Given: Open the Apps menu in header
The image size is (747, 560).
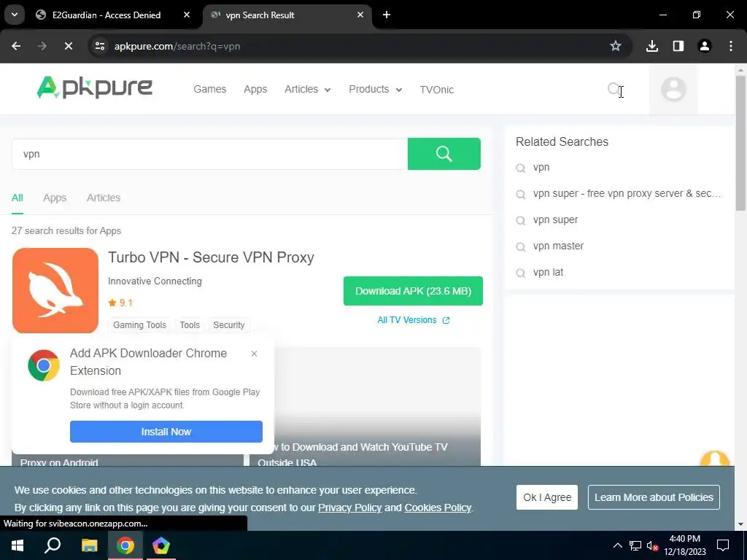Looking at the screenshot, I should pyautogui.click(x=255, y=89).
